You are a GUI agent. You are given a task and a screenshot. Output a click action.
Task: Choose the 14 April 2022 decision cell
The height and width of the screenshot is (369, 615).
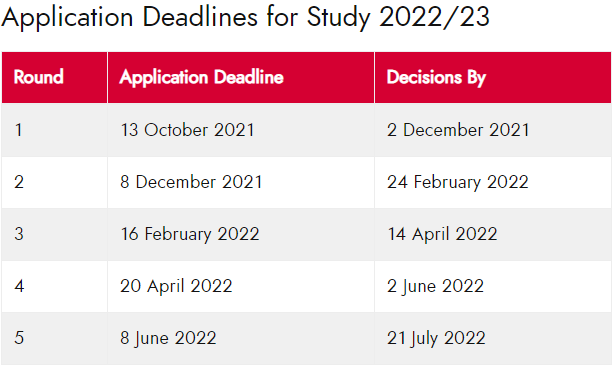click(x=493, y=234)
